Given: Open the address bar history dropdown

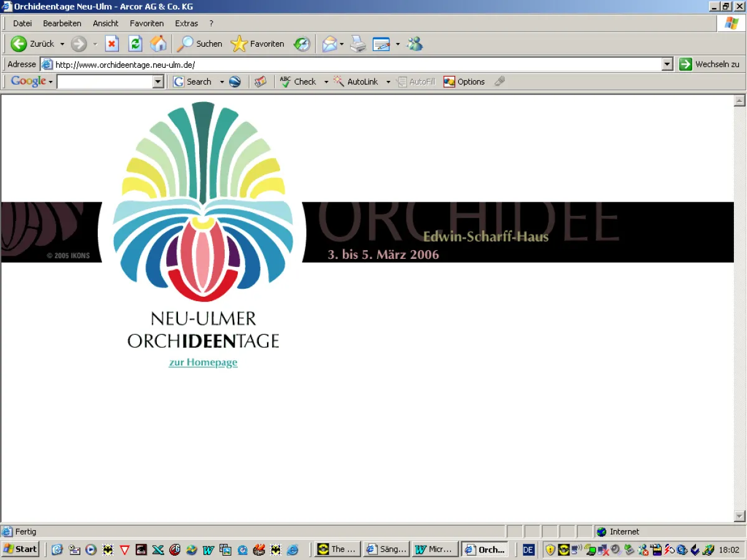Looking at the screenshot, I should tap(667, 63).
